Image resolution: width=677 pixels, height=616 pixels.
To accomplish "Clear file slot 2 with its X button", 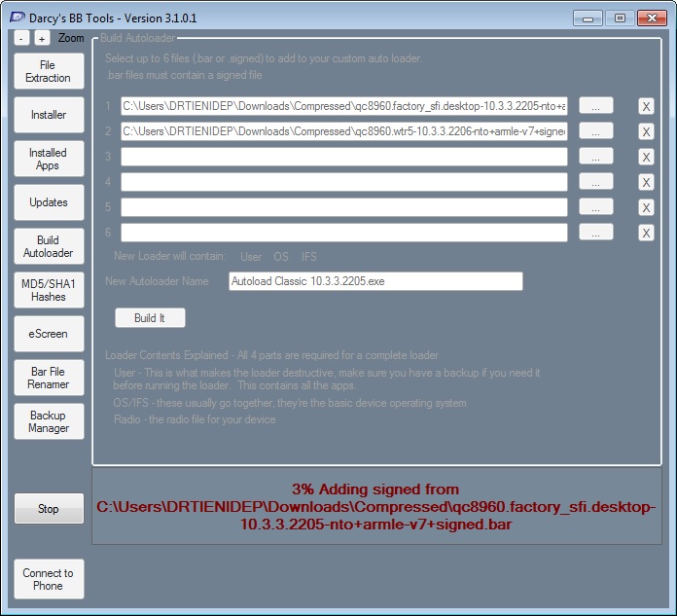I will [646, 131].
